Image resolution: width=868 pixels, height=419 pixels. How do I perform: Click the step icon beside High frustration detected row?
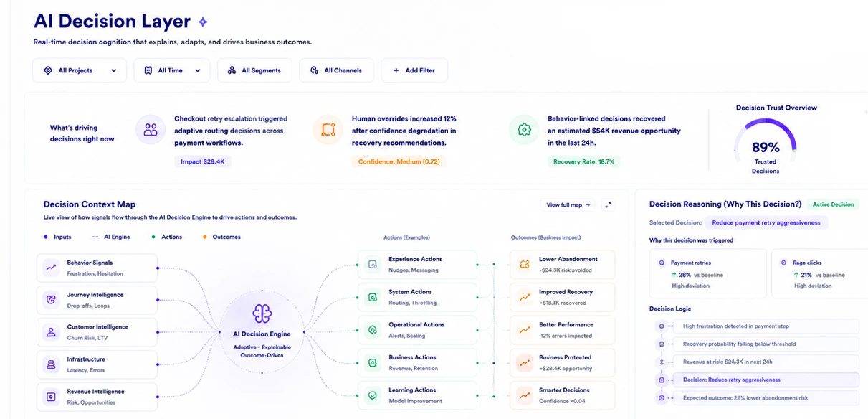pos(662,326)
